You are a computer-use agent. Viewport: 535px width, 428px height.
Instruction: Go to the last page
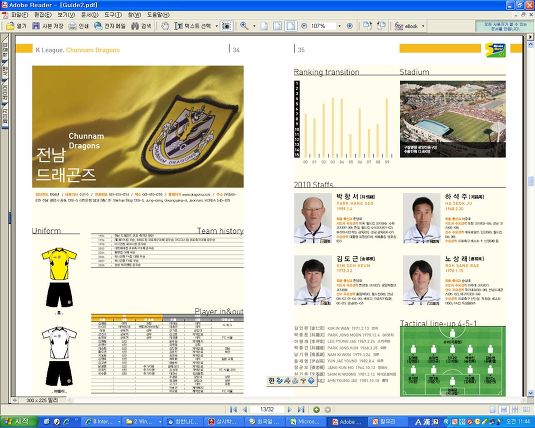[301, 409]
